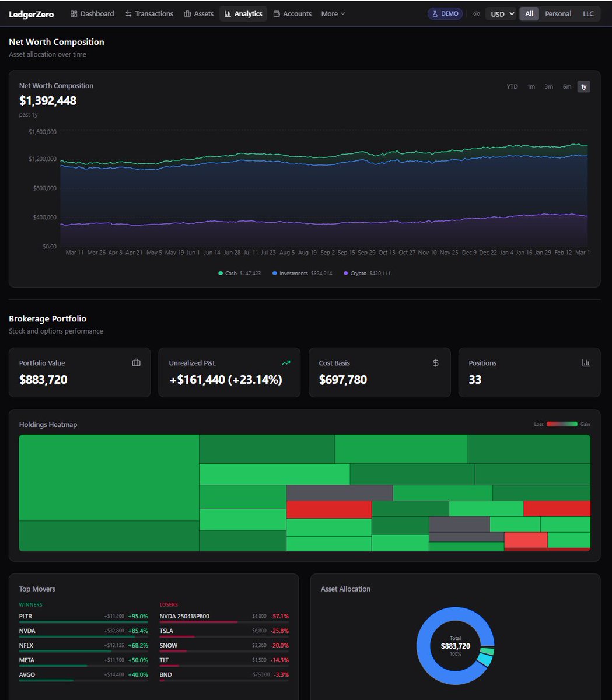Click the Analytics chart icon in nav
Viewport: 612px width, 700px height.
tap(228, 13)
